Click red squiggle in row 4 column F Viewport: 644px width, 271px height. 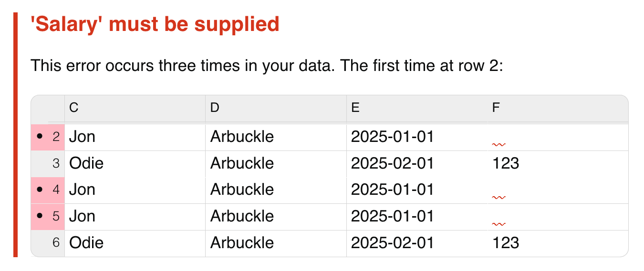[499, 197]
